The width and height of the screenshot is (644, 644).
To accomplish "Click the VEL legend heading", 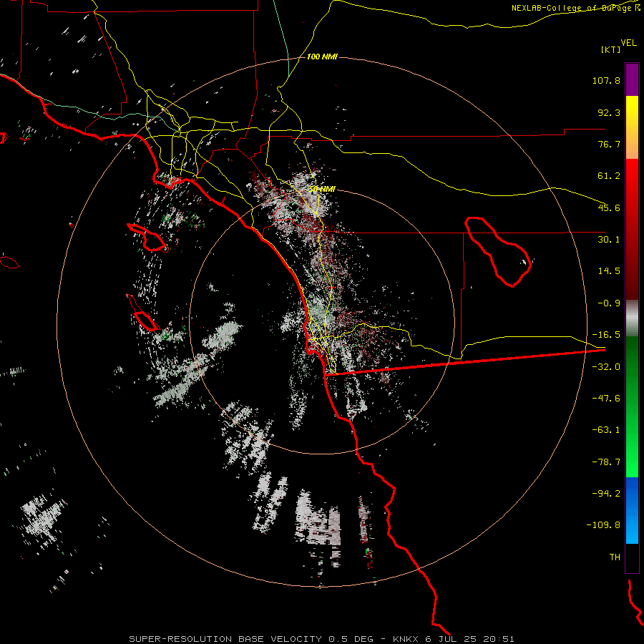I will (628, 43).
